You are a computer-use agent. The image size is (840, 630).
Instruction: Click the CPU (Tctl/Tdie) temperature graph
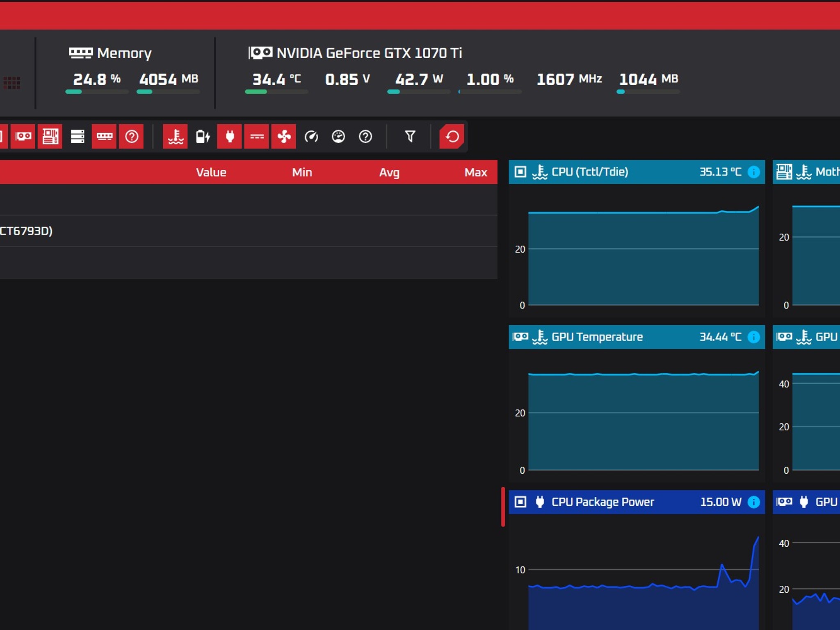click(643, 255)
